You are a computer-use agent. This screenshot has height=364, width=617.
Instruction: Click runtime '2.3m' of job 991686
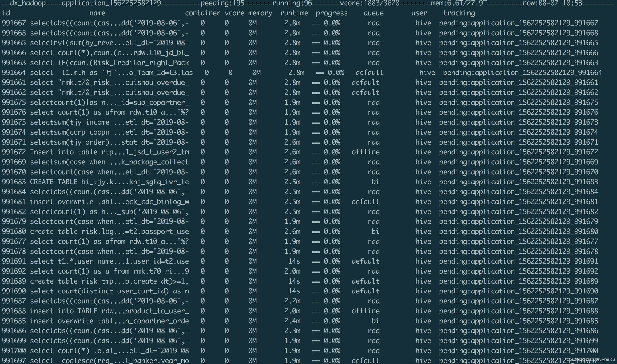click(x=292, y=331)
